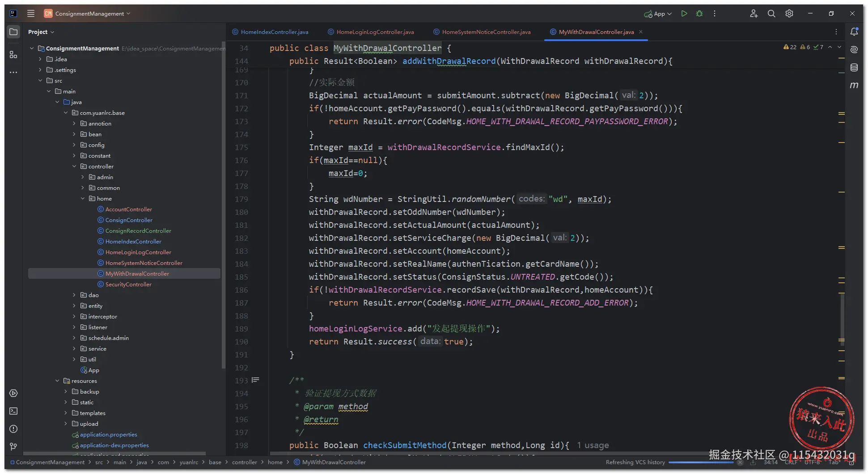Collapse the resources folder chevron
Screen dimensions: 868x474
tap(57, 381)
